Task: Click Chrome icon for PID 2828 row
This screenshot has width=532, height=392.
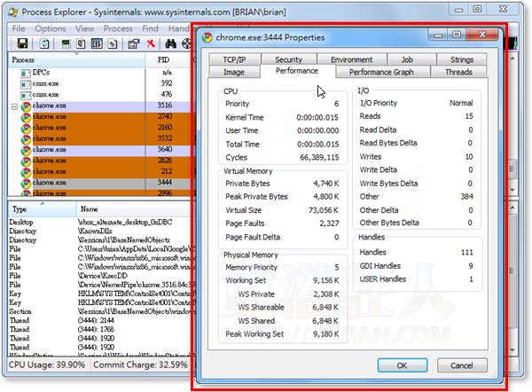Action: pyautogui.click(x=26, y=161)
